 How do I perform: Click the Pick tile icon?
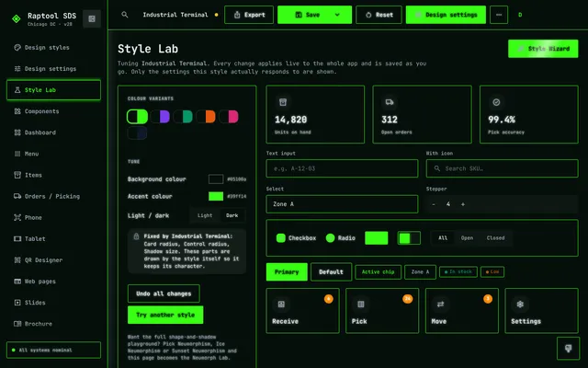pyautogui.click(x=361, y=305)
